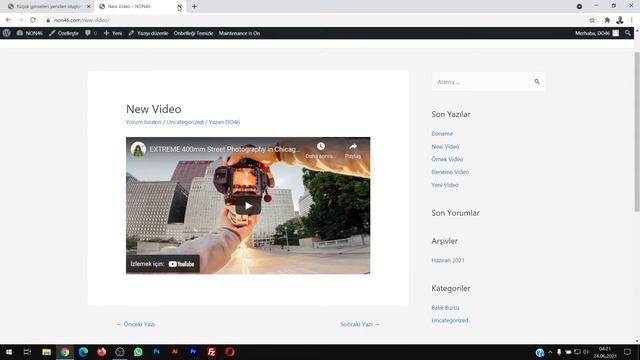Open the Chrome three-dot menu
Screen dimensions: 640x360
tap(631, 20)
